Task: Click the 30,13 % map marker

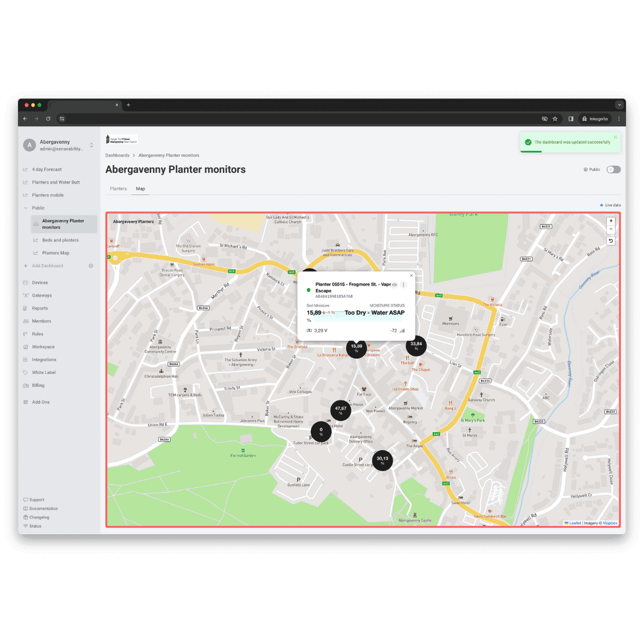Action: pyautogui.click(x=382, y=460)
